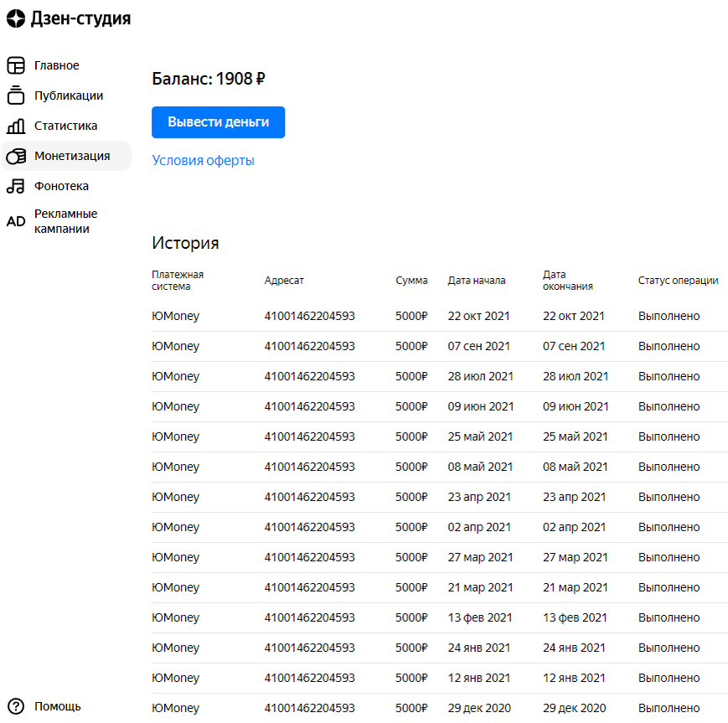Open the Условия оферты link
Screen dimensions: 728x723
coord(203,161)
